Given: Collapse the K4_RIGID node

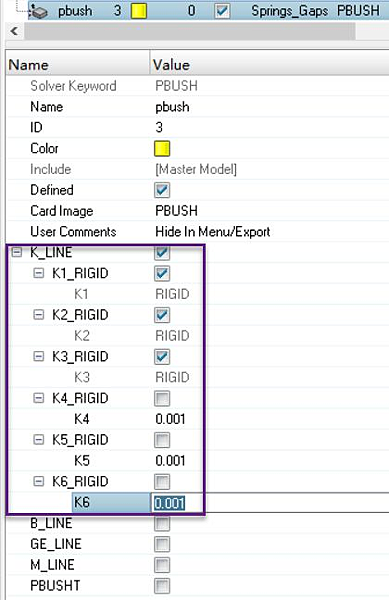Looking at the screenshot, I should pos(39,398).
